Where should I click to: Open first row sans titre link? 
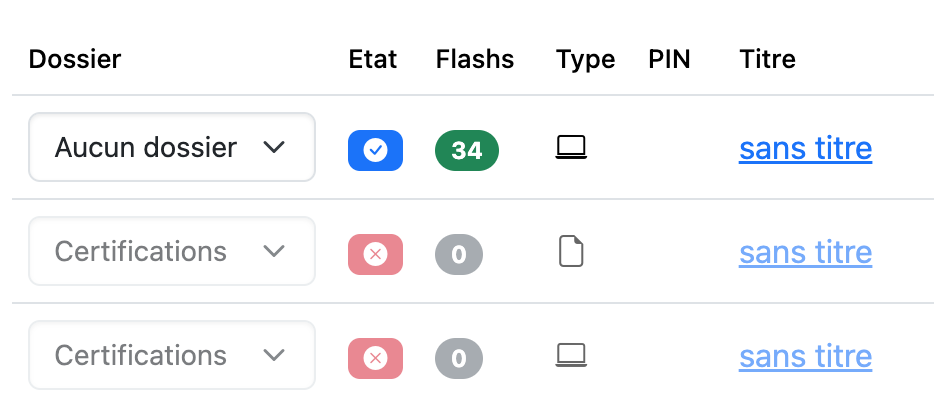pyautogui.click(x=805, y=149)
